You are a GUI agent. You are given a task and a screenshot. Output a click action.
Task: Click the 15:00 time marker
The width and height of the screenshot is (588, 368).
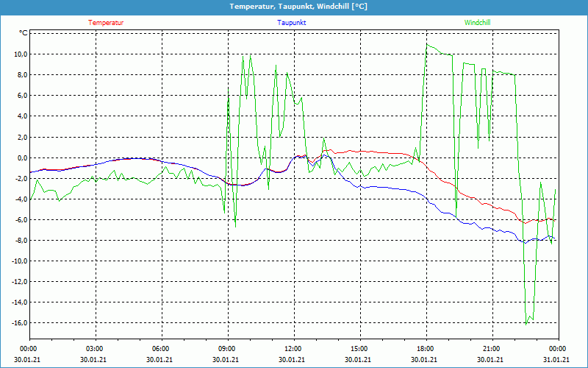tap(359, 349)
